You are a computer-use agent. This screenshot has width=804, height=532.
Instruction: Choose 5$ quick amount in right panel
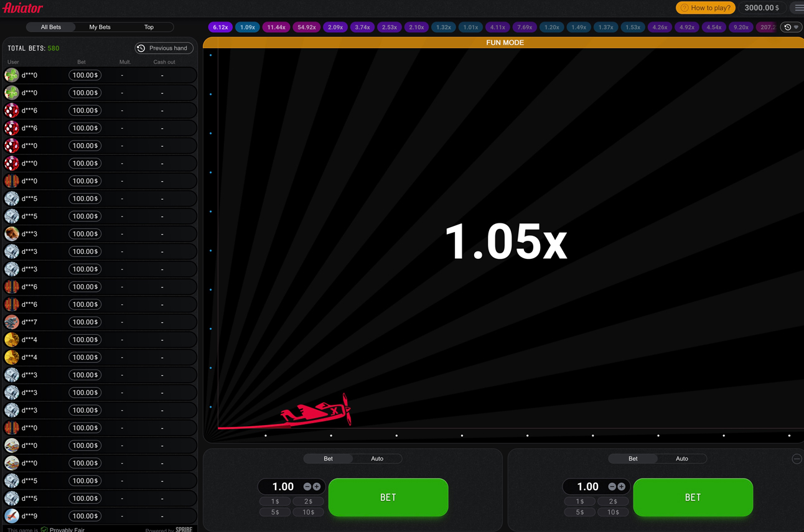[x=580, y=512]
